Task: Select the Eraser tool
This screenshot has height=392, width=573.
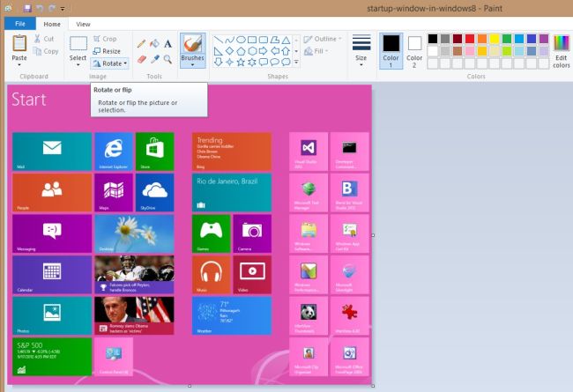Action: (x=141, y=59)
